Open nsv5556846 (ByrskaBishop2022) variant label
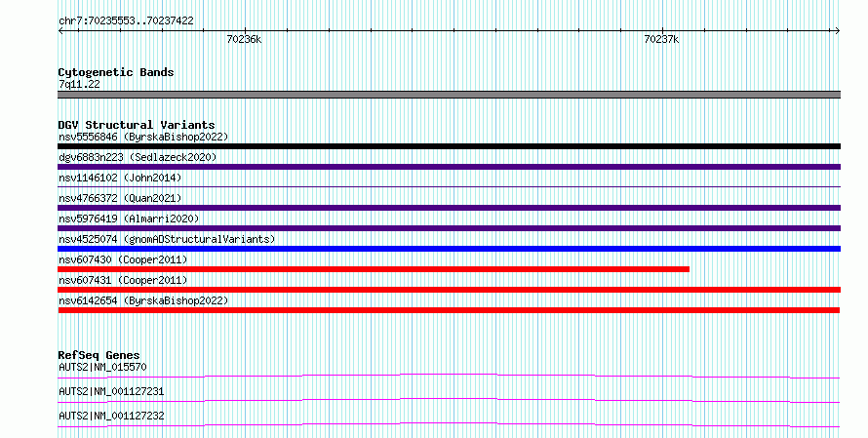Screen dimensions: 868x438 click(x=143, y=137)
